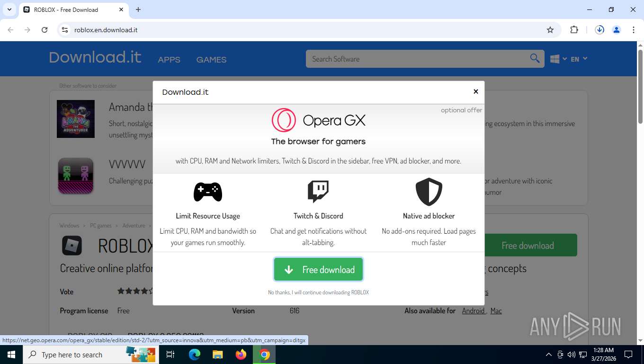644x364 pixels.
Task: Click the Amanda the Adventurer thumbnail
Action: point(76,119)
